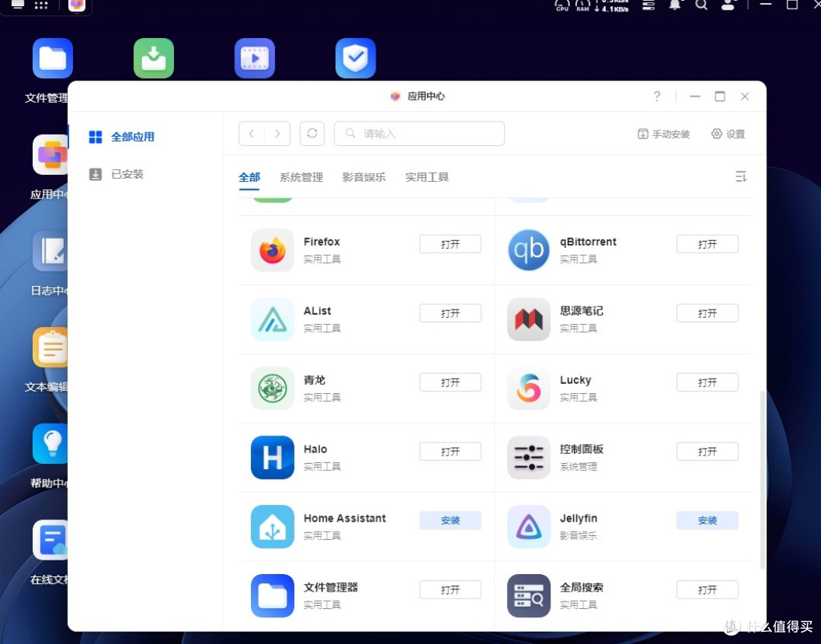Open AList with its 打开 button
821x644 pixels.
tap(450, 313)
